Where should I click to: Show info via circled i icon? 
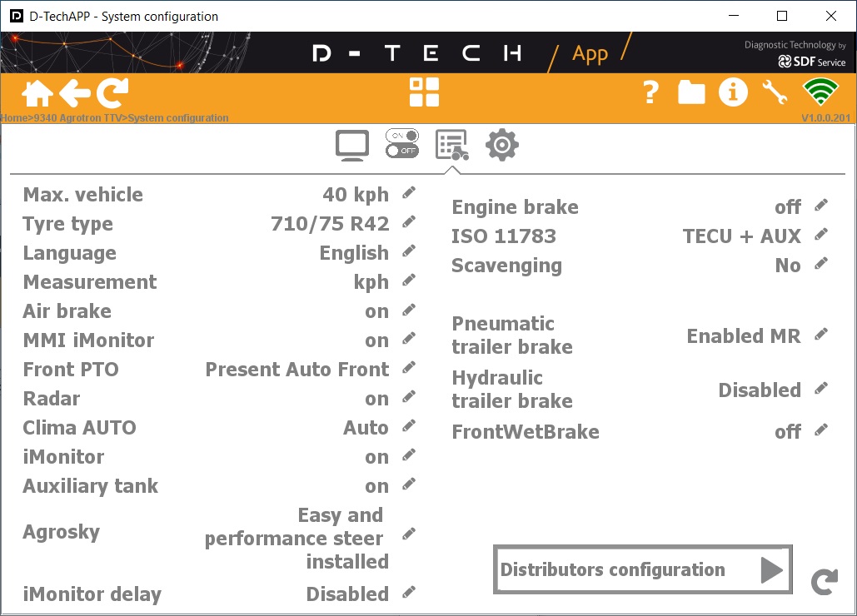click(x=733, y=92)
